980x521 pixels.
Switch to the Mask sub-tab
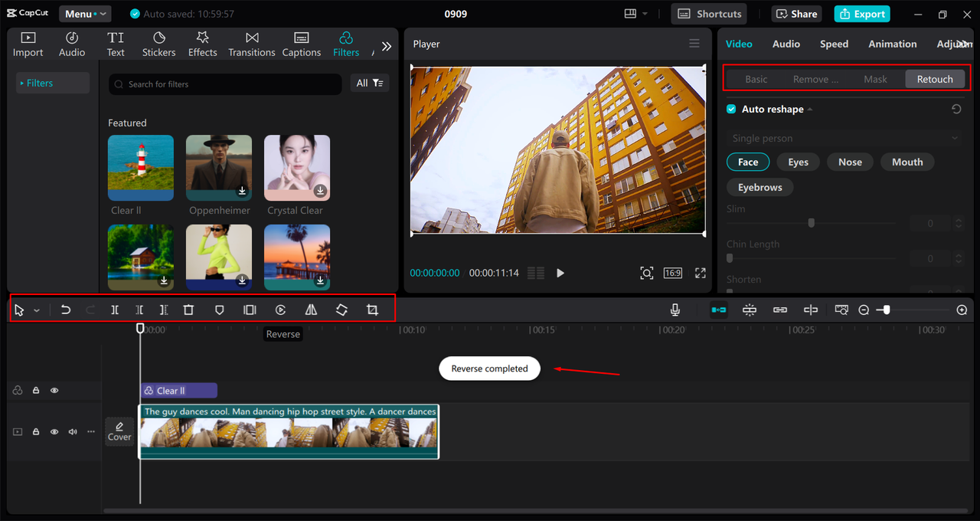click(x=875, y=79)
